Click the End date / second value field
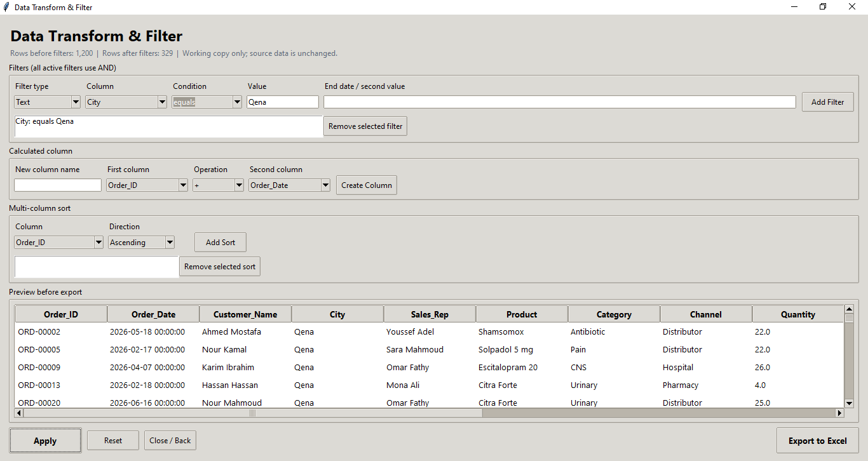The height and width of the screenshot is (461, 868). (560, 102)
